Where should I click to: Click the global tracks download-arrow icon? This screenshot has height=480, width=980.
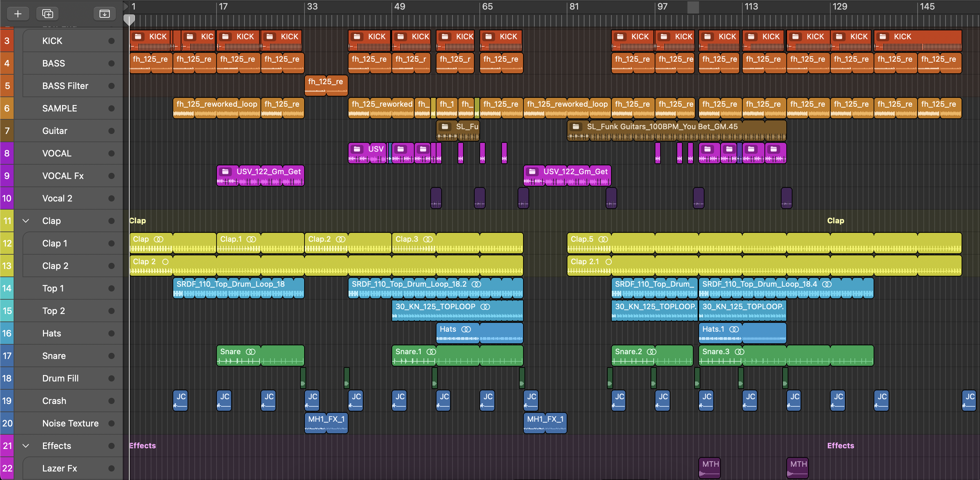point(104,14)
